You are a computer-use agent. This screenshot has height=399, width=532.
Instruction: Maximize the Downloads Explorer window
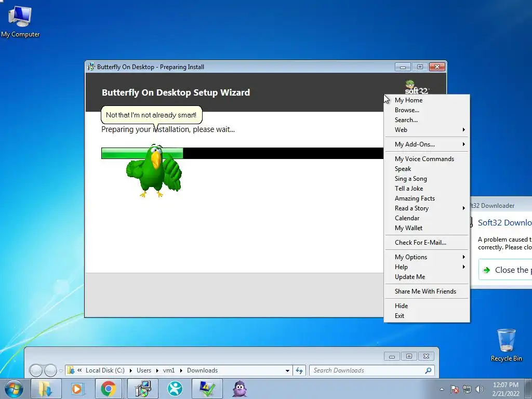coord(409,356)
